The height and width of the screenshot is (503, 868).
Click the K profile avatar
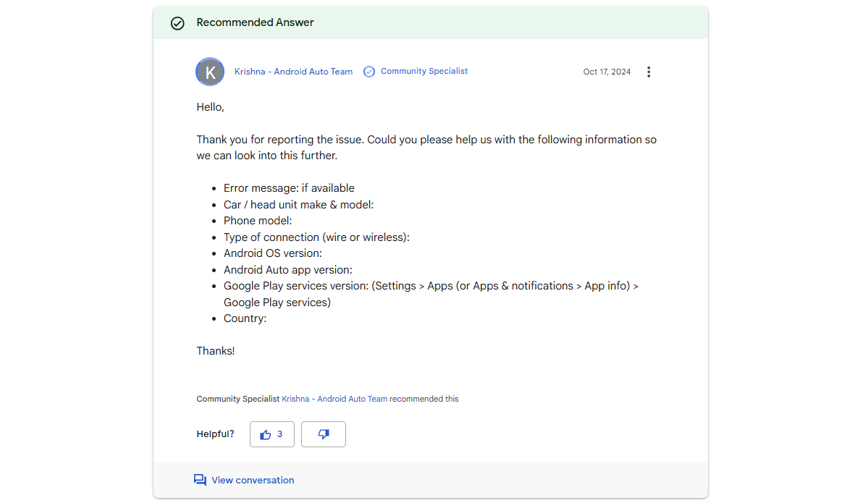coord(210,72)
